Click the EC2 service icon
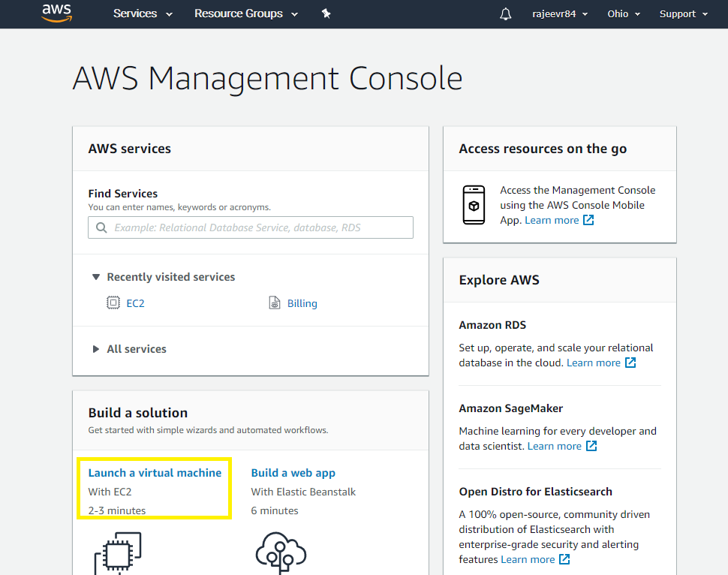 113,303
